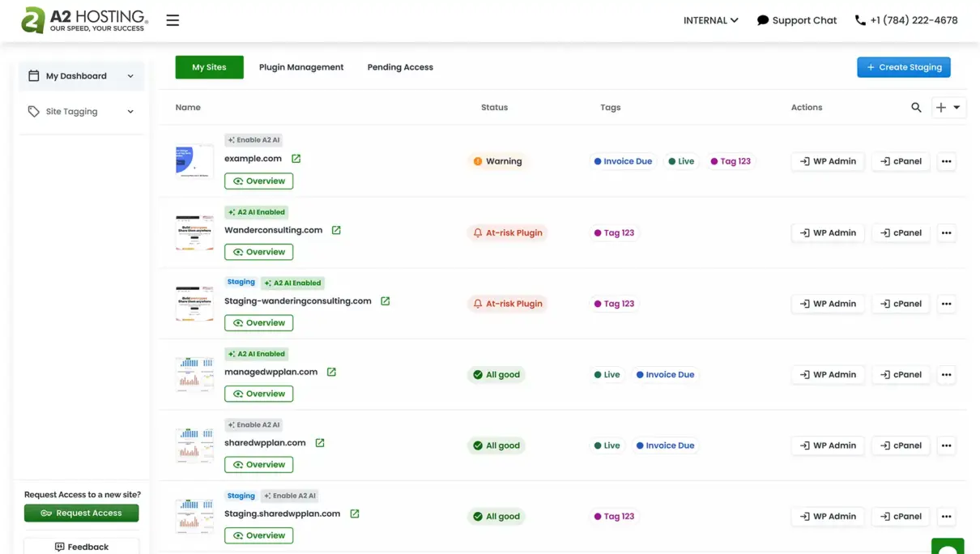Switch to the Pending Access tab
This screenshot has width=980, height=554.
pyautogui.click(x=400, y=67)
